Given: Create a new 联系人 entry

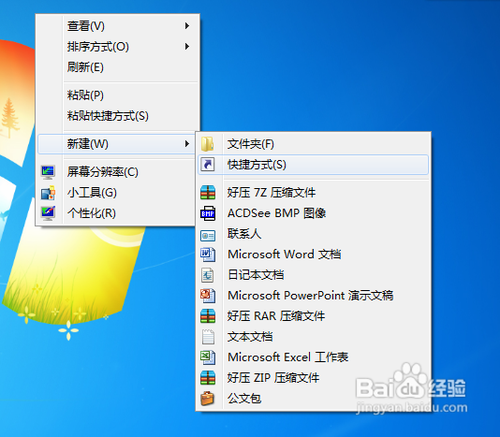Looking at the screenshot, I should (x=313, y=234).
